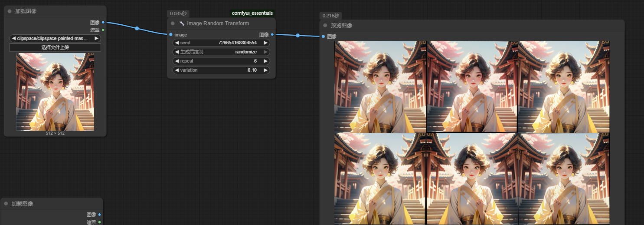
Task: Decrease the repeat value with its left arrow
Action: pyautogui.click(x=177, y=61)
